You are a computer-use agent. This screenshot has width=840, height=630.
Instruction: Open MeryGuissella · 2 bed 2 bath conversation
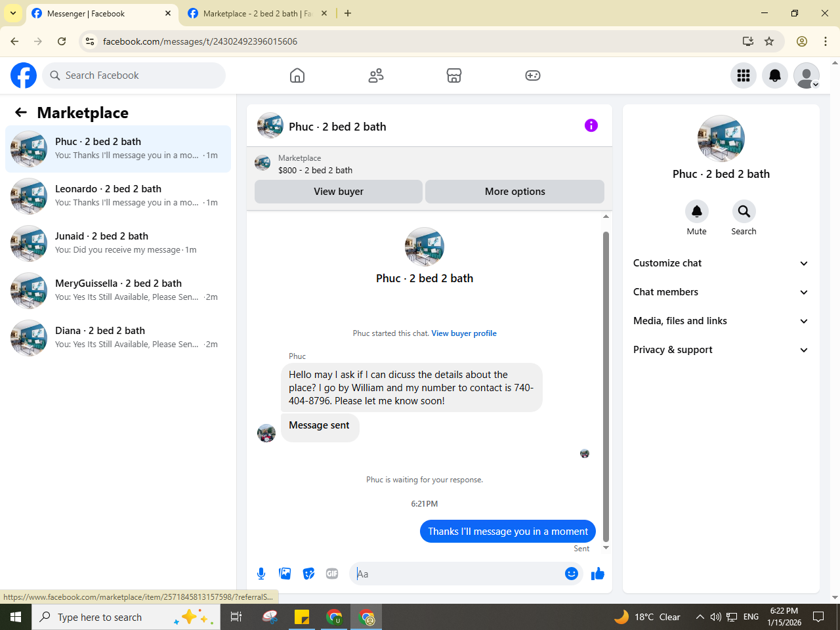point(118,291)
